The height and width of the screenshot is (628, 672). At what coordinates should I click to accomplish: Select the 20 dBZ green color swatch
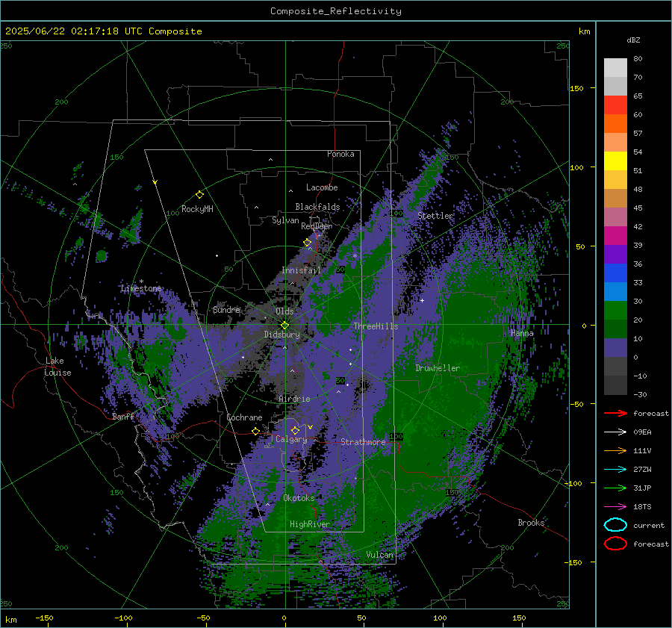point(615,311)
